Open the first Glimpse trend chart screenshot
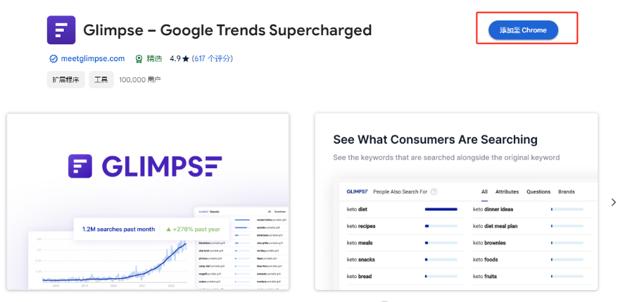The image size is (644, 302). (x=148, y=202)
